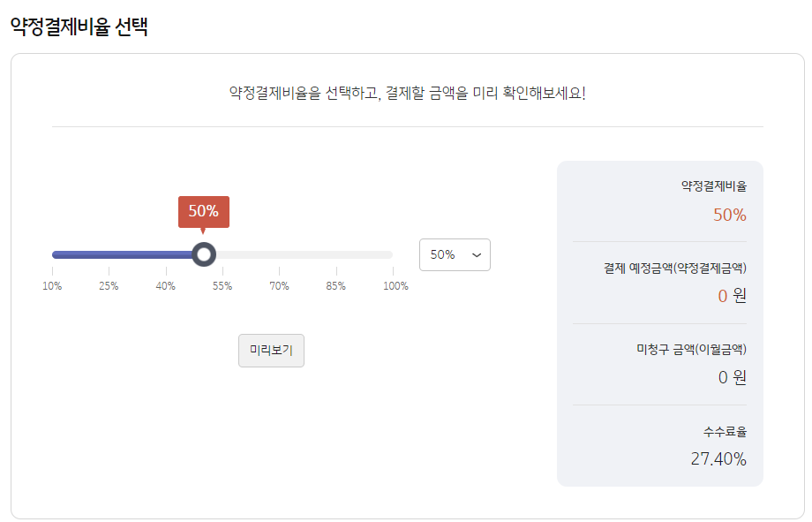
Task: Click the 25% label under the slider
Action: tap(109, 285)
